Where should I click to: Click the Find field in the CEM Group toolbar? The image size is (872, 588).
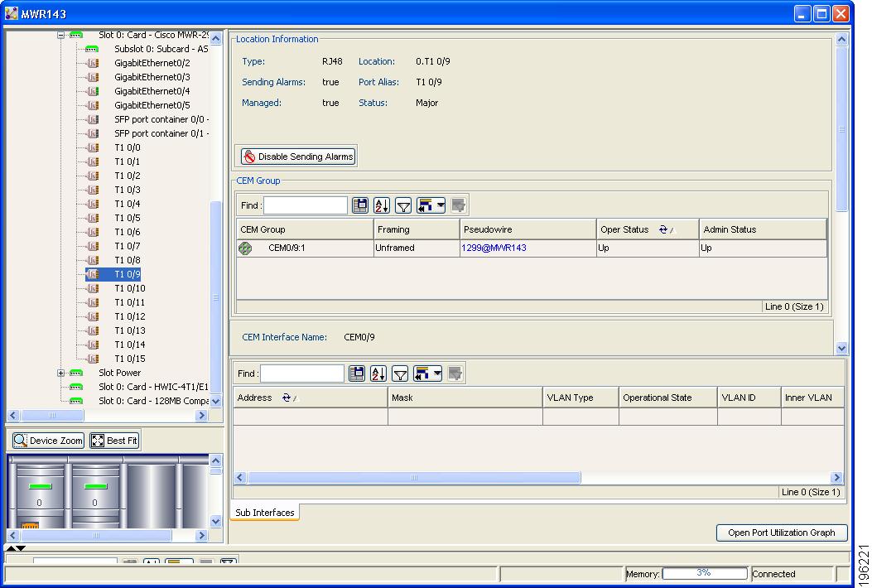point(306,205)
